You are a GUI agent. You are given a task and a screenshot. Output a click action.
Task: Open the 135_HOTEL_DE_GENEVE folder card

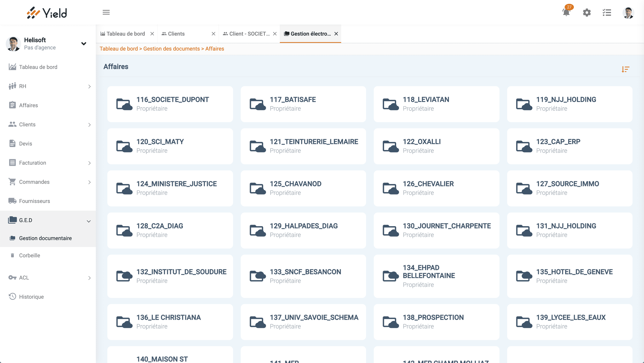click(570, 276)
